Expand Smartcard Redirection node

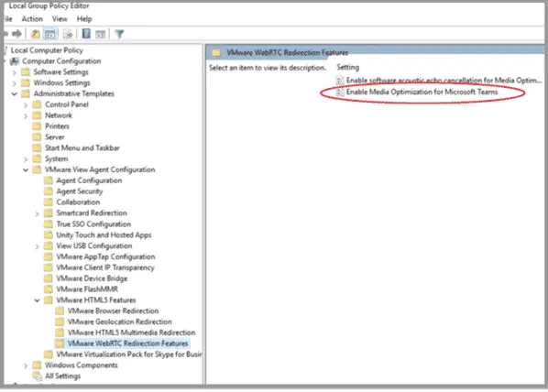tap(37, 213)
